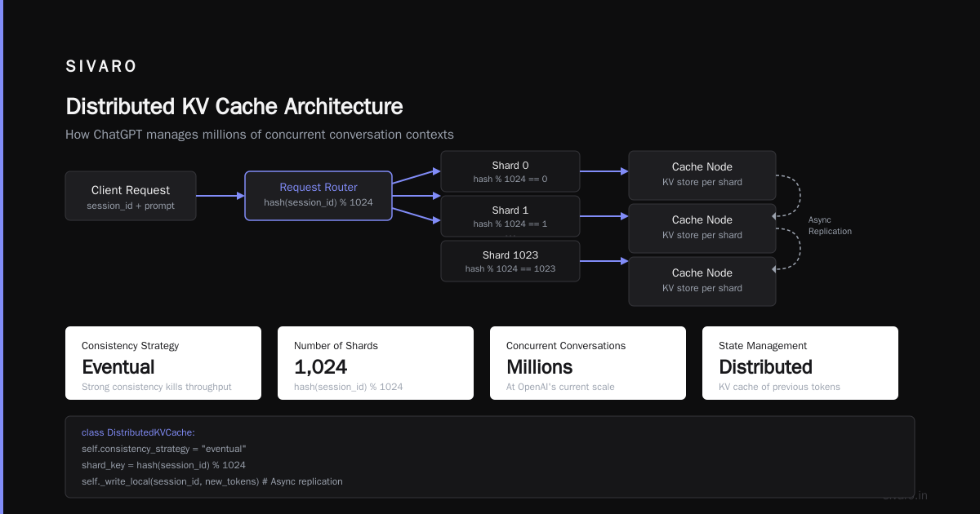The width and height of the screenshot is (980, 514).
Task: Select the Shard 0 box
Action: [510, 171]
